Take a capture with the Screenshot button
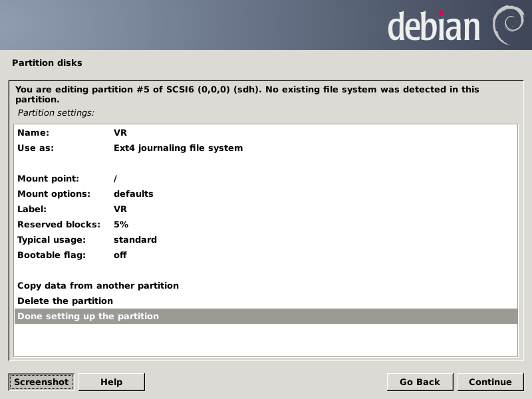The width and height of the screenshot is (532, 399). click(x=41, y=382)
